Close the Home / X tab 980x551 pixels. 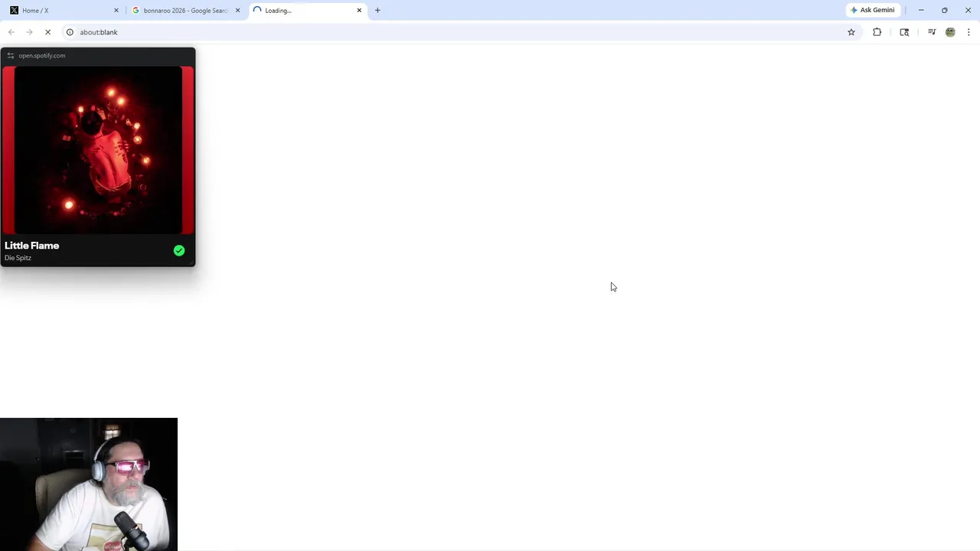click(116, 11)
